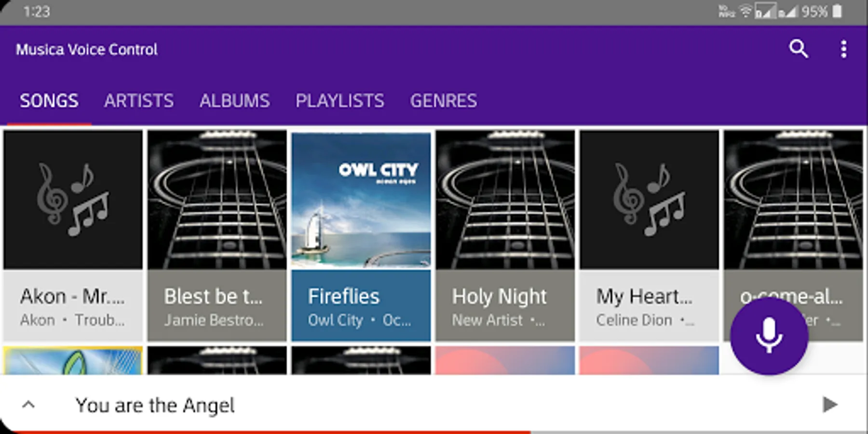This screenshot has width=868, height=434.
Task: Go to the Playlists tab
Action: 339,101
